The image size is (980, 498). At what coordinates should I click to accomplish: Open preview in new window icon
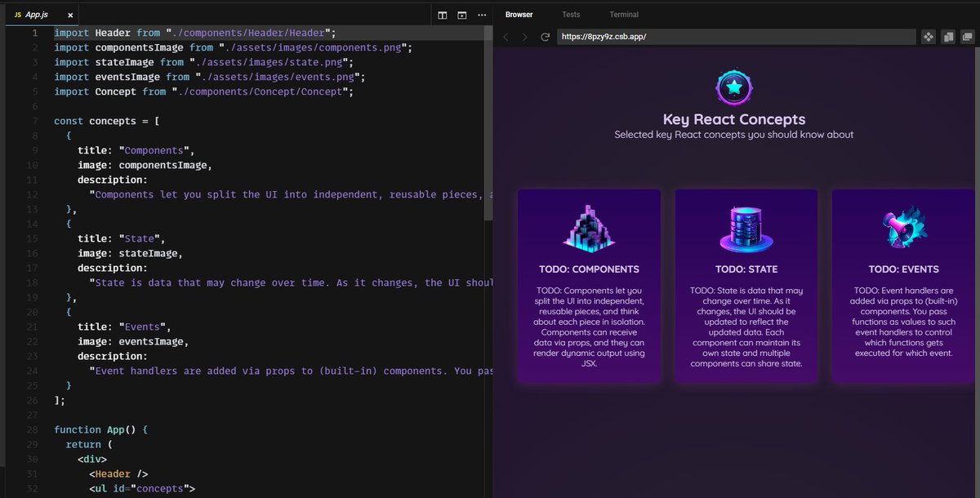pyautogui.click(x=969, y=36)
